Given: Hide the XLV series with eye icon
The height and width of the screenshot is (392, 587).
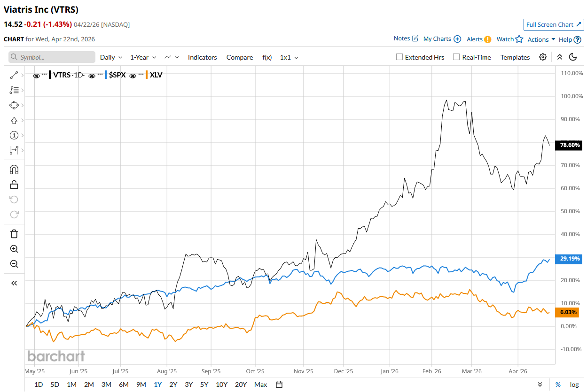Looking at the screenshot, I should click(133, 75).
